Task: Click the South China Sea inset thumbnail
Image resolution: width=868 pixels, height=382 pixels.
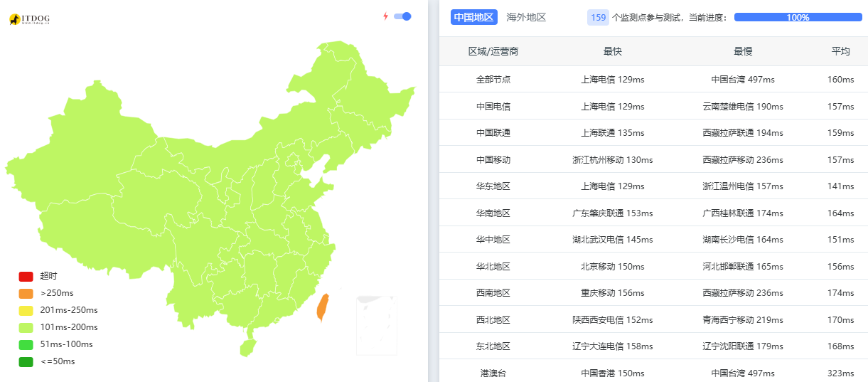Action: pos(376,324)
